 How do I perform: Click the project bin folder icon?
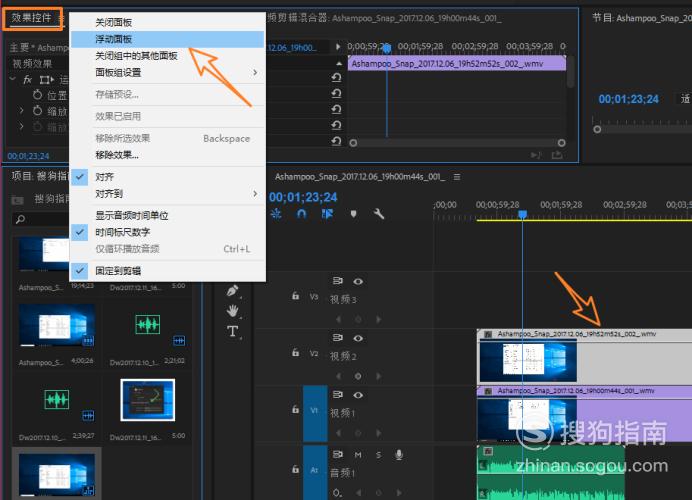pyautogui.click(x=17, y=200)
